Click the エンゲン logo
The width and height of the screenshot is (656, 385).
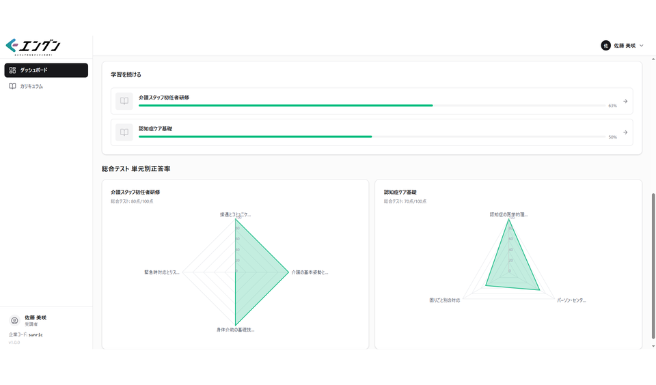tap(33, 46)
